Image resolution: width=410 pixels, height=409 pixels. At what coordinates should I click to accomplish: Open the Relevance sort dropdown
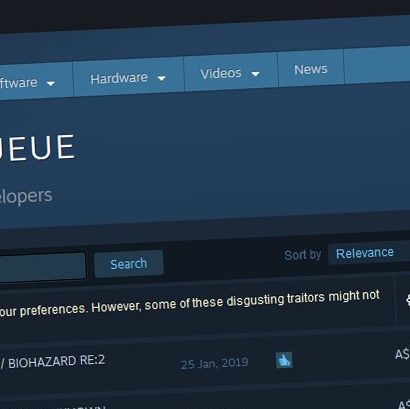pyautogui.click(x=369, y=253)
